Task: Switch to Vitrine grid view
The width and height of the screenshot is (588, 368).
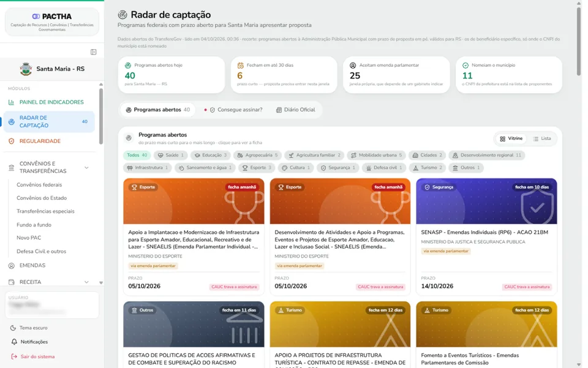Action: coord(511,139)
